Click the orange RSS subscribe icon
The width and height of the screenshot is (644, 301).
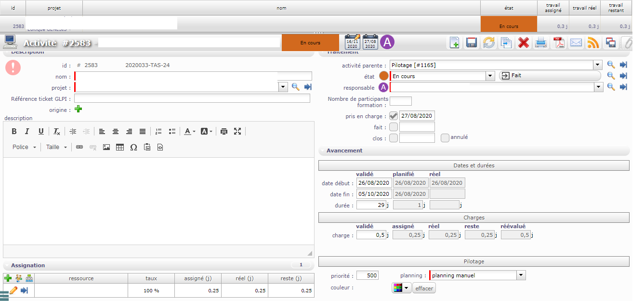click(x=593, y=43)
